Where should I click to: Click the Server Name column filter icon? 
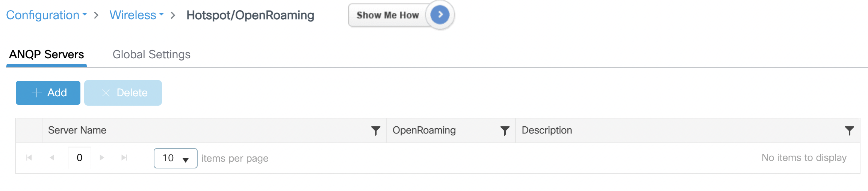tap(375, 130)
